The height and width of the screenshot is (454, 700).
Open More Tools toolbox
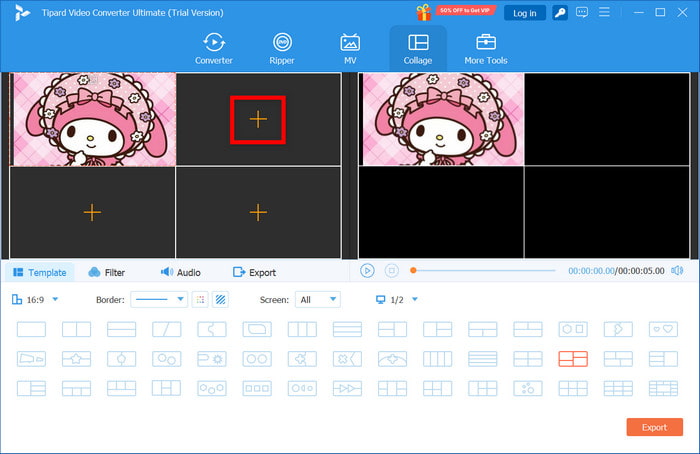pos(486,49)
